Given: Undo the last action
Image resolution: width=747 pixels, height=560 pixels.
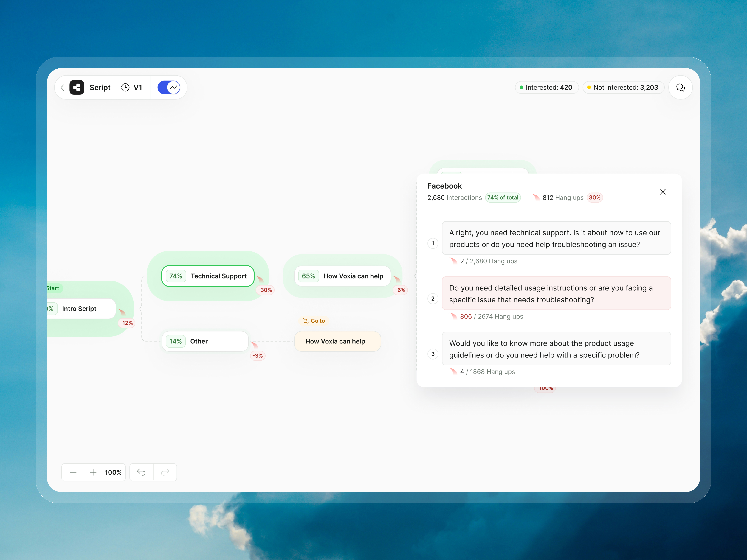Looking at the screenshot, I should (x=141, y=472).
